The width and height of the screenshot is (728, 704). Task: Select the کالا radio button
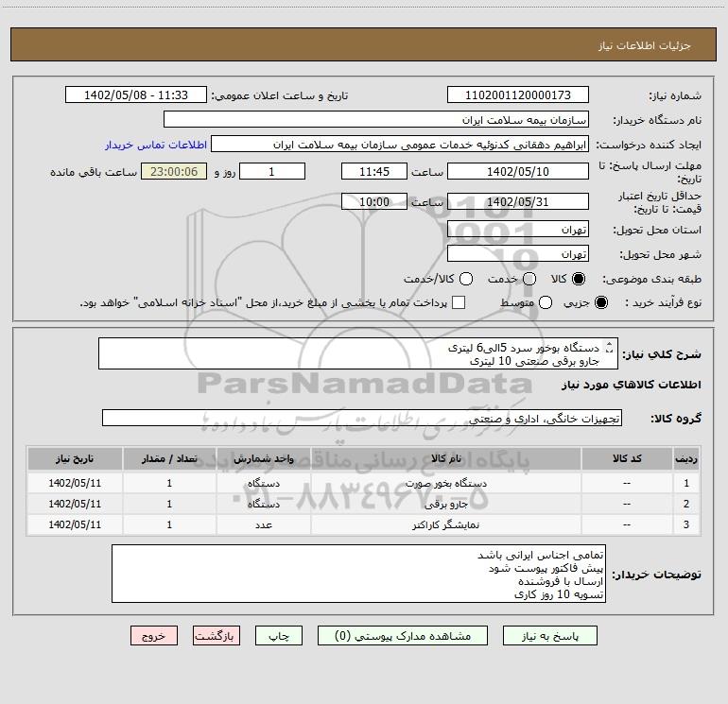(x=579, y=279)
